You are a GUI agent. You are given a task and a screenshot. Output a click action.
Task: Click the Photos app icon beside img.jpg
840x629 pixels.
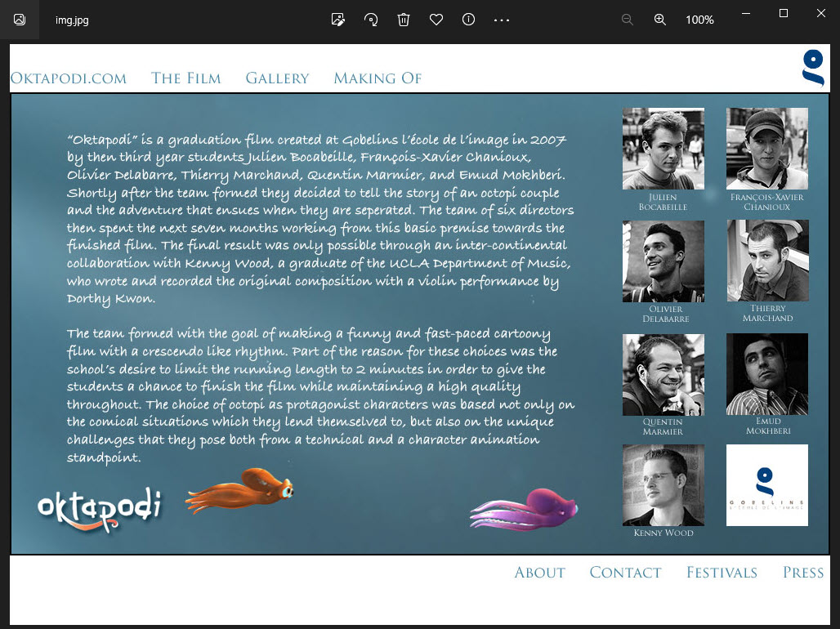(20, 20)
